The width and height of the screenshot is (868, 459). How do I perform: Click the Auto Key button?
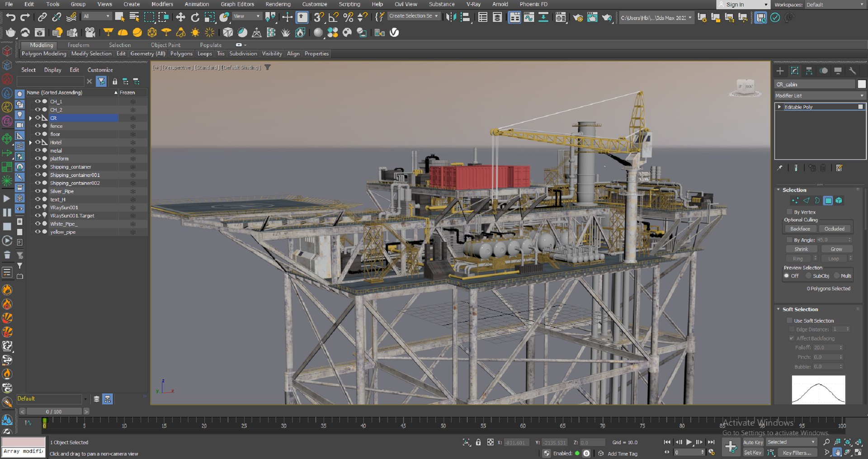pos(753,442)
